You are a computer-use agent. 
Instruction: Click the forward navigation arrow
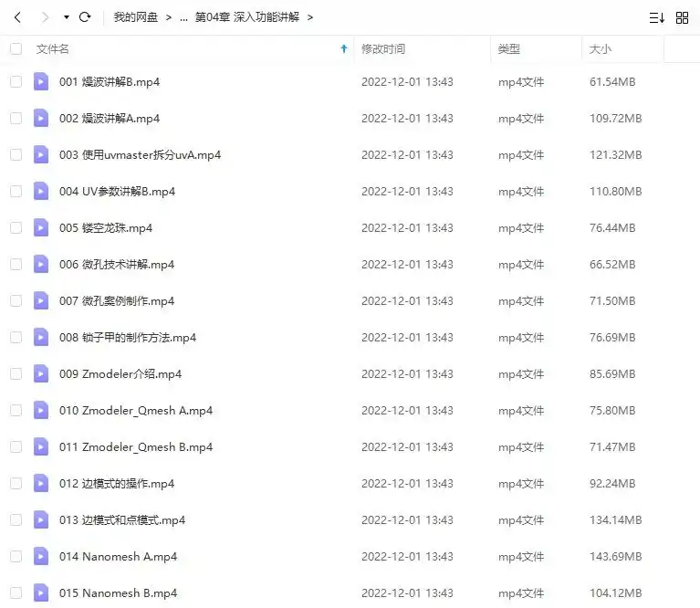tap(44, 17)
